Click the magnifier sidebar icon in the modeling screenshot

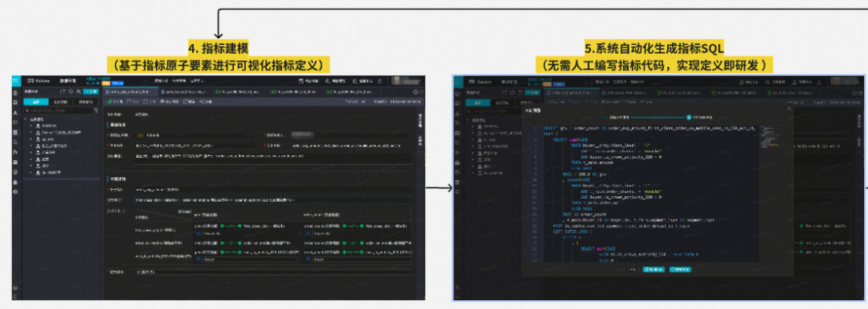(15, 142)
